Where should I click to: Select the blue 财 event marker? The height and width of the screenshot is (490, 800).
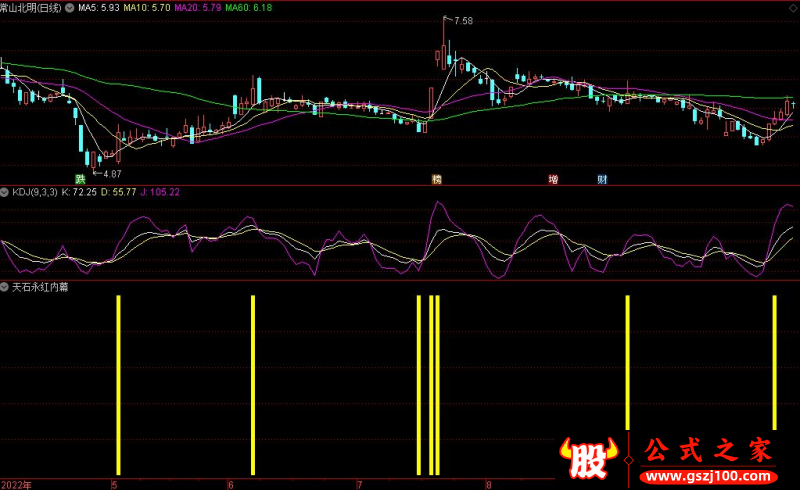[602, 179]
